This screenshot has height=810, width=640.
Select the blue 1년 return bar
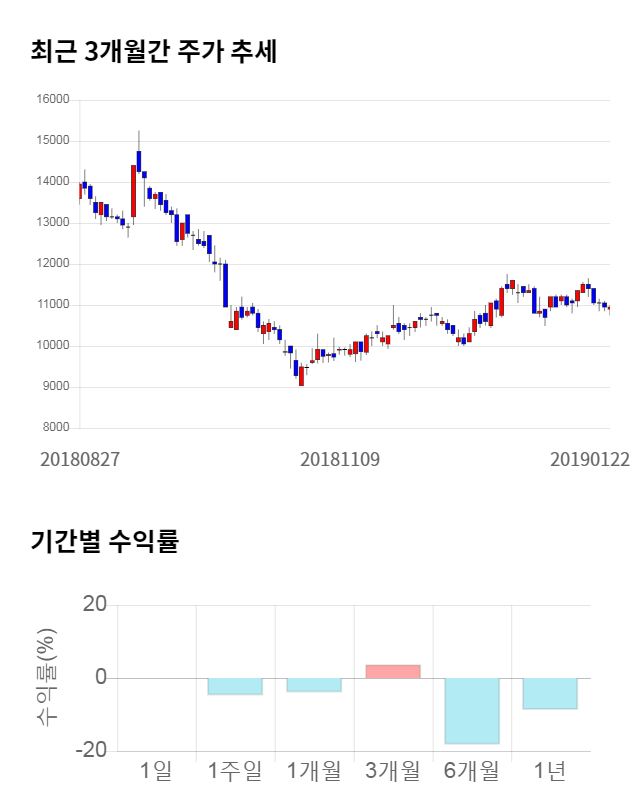(x=550, y=693)
